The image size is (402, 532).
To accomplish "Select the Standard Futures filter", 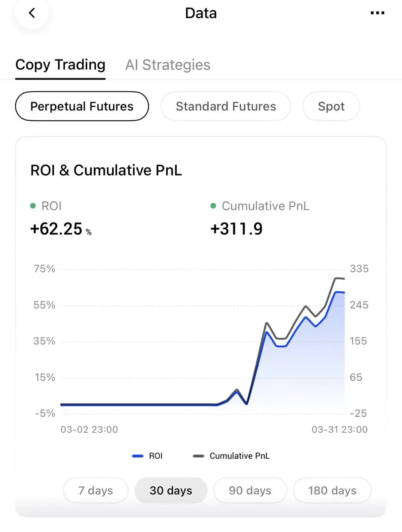I will (x=226, y=106).
